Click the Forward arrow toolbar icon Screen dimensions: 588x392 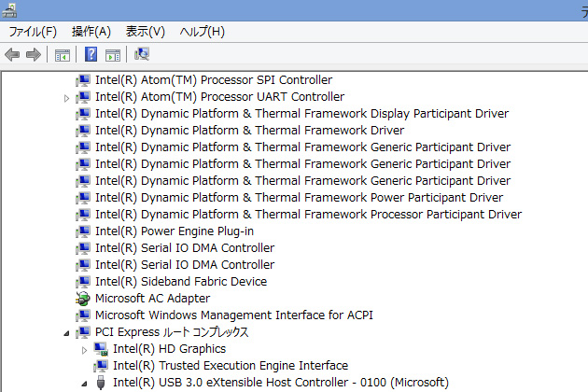click(x=33, y=55)
